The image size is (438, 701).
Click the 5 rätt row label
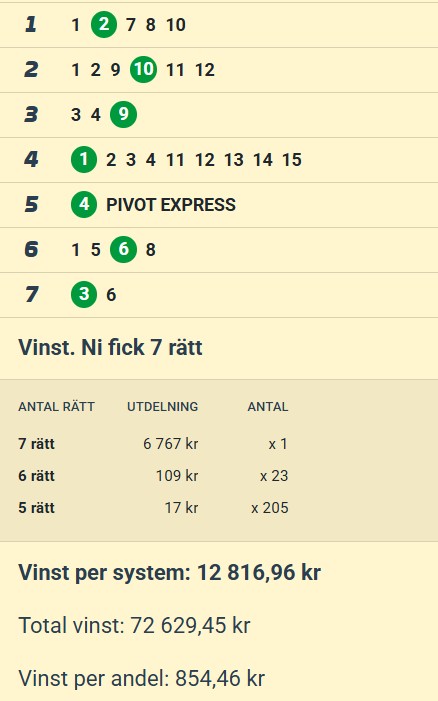(x=36, y=508)
